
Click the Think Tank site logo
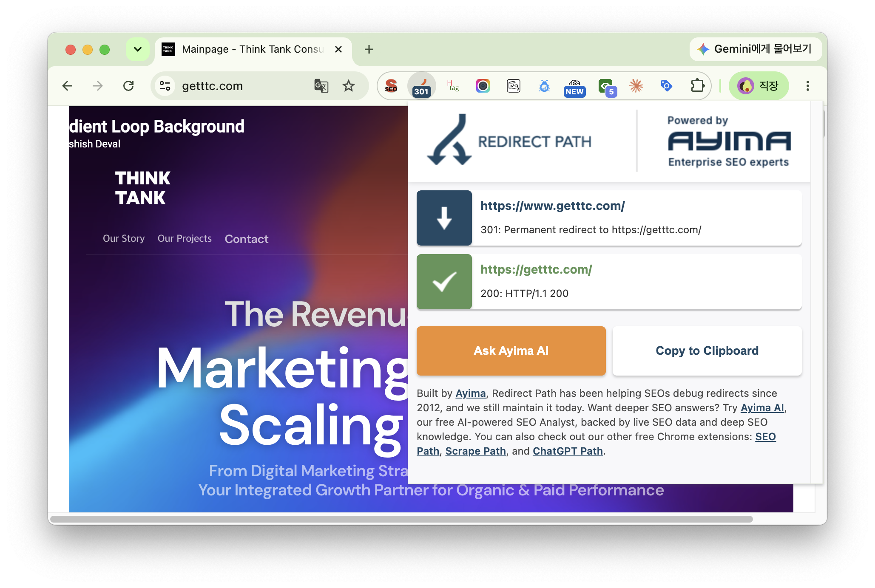point(142,188)
